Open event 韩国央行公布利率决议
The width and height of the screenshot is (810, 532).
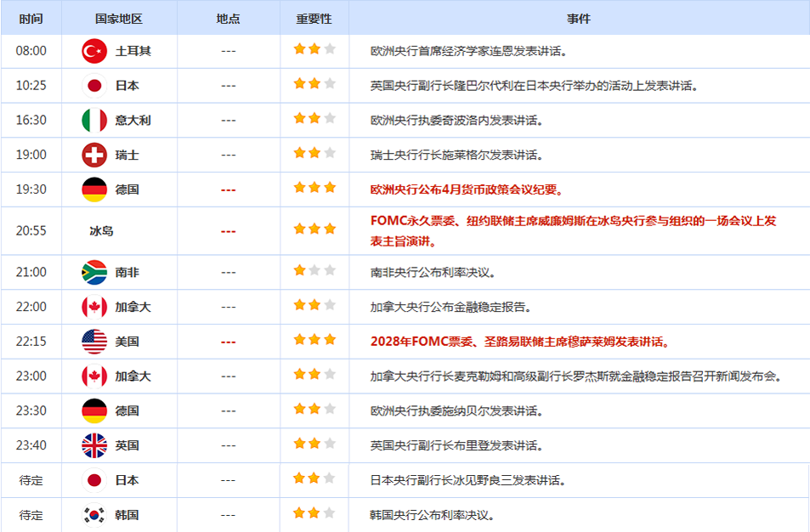click(x=433, y=515)
